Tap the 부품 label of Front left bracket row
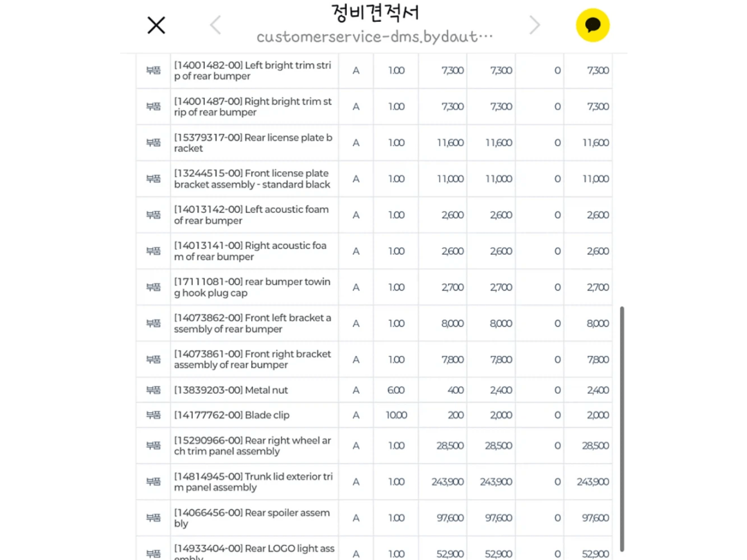This screenshot has height=560, width=747. point(153,323)
